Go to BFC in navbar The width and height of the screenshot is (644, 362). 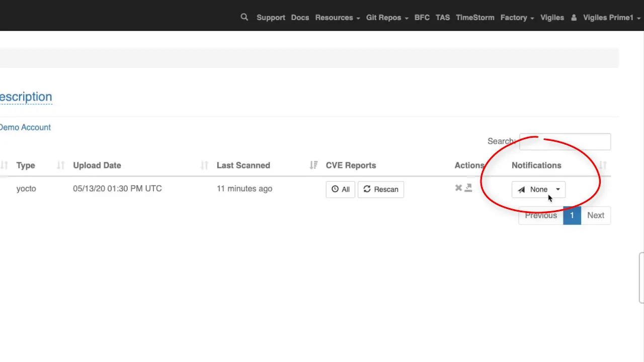pos(422,18)
